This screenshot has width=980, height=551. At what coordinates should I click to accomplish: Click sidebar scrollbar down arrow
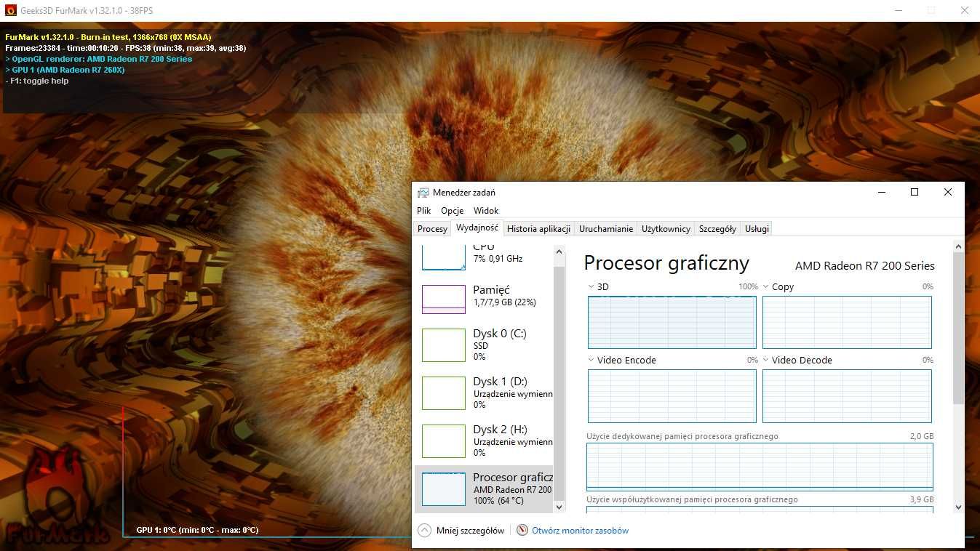pyautogui.click(x=559, y=507)
